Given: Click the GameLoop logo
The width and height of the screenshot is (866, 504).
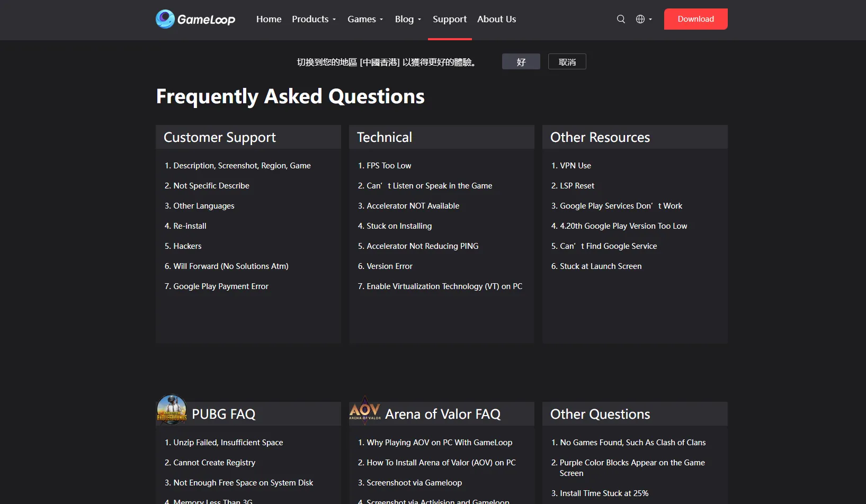Looking at the screenshot, I should [195, 19].
